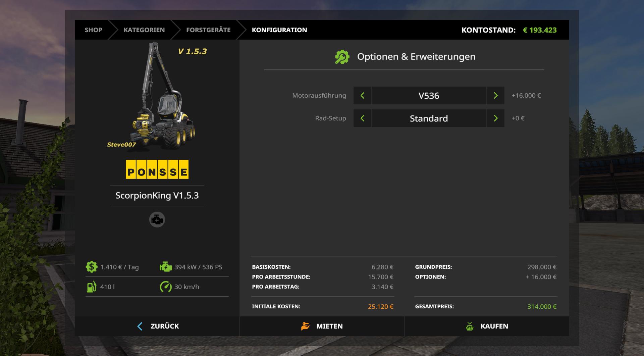Select previous Motorausführung option
Viewport: 644px width, 356px height.
[x=362, y=96]
